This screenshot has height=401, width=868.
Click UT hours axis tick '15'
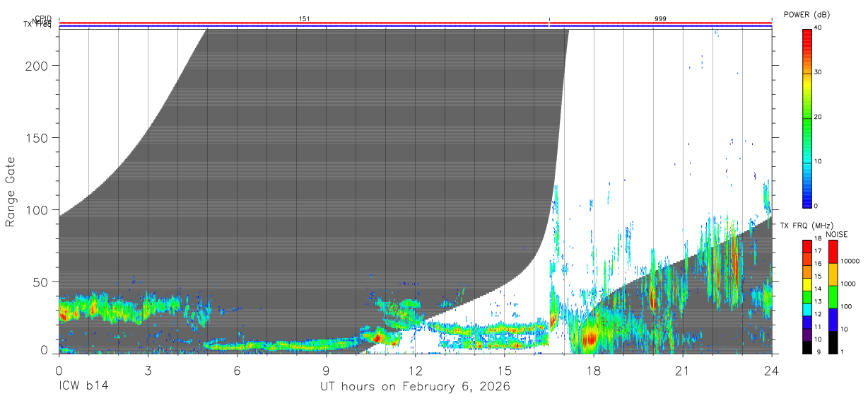504,371
